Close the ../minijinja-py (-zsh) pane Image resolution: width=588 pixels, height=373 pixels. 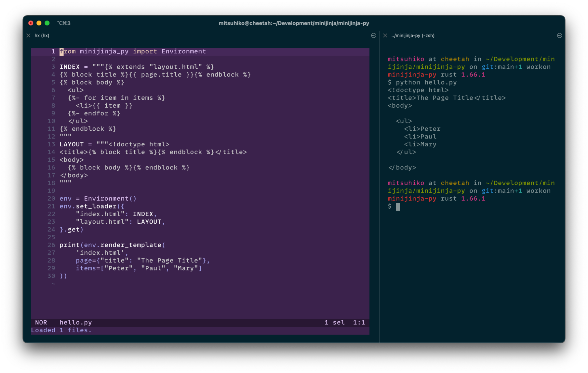[x=385, y=35]
